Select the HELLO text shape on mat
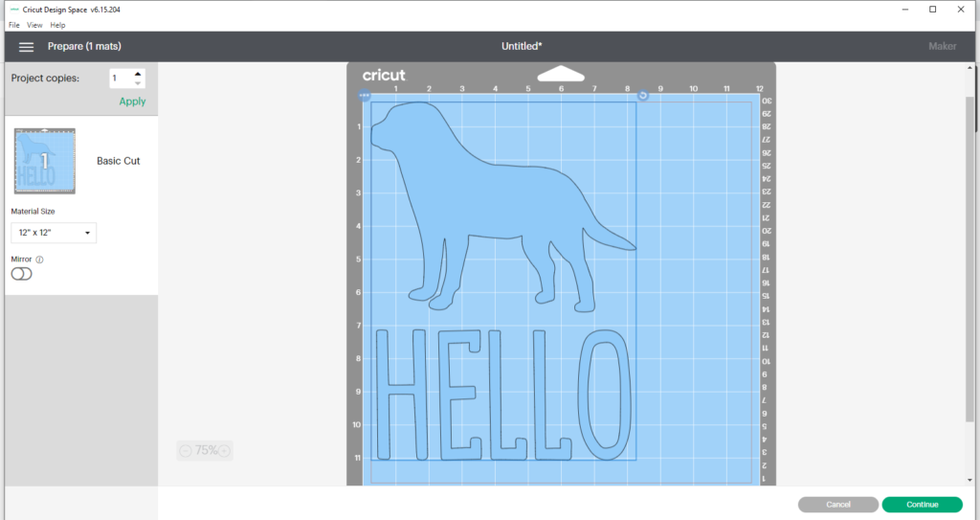 click(x=503, y=395)
